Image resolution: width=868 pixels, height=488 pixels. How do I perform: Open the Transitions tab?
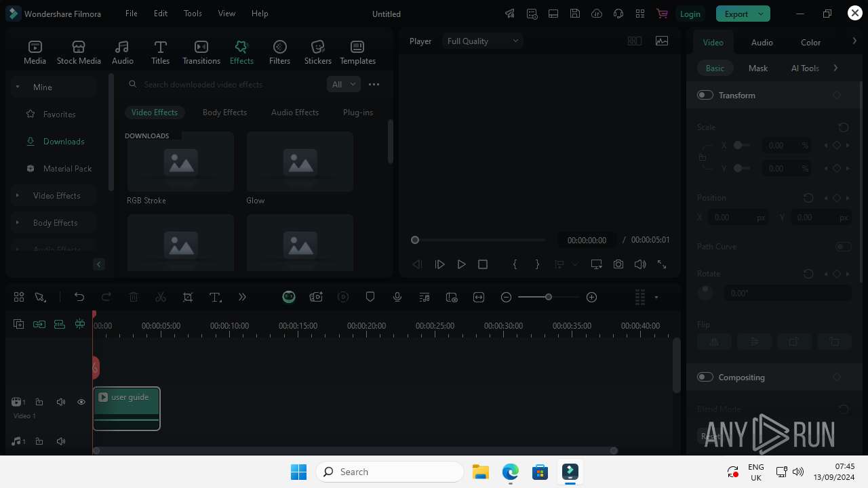pyautogui.click(x=201, y=53)
